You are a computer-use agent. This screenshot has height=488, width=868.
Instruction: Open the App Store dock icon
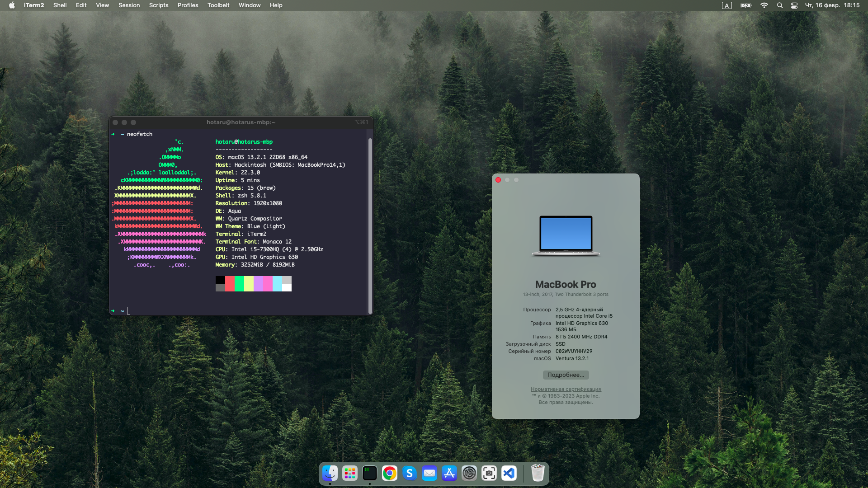coord(449,473)
